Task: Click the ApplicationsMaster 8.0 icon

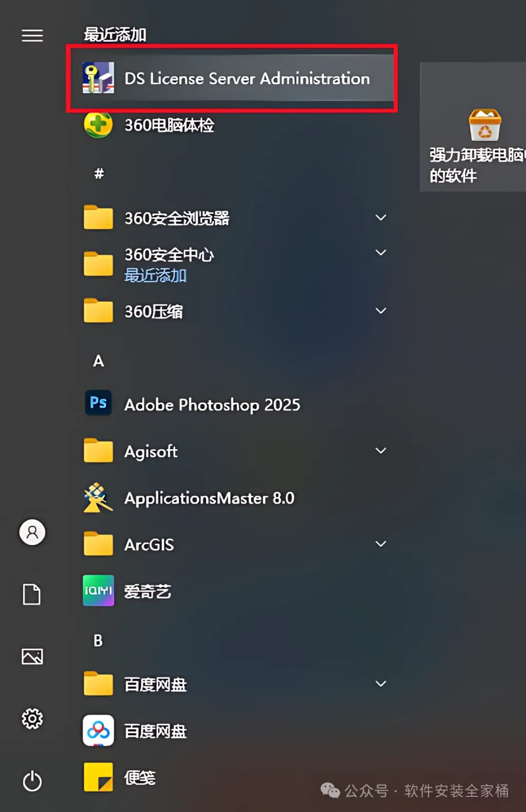Action: tap(98, 498)
